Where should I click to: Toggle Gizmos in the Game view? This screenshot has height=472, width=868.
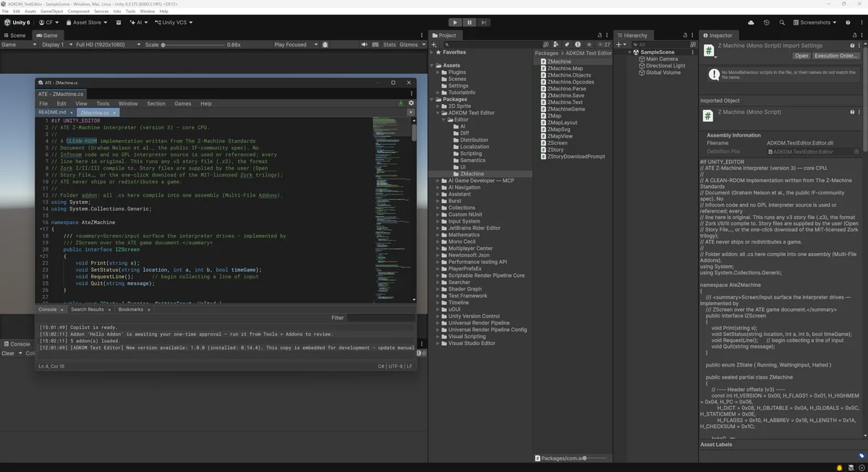click(409, 45)
